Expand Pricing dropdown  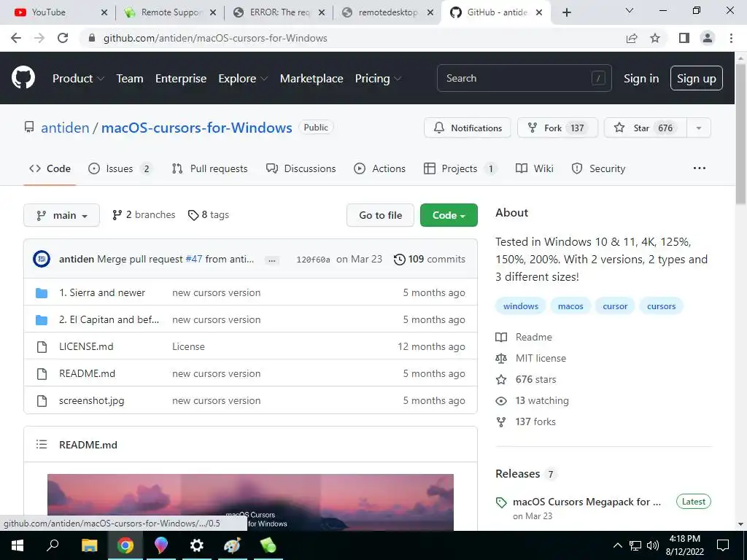click(379, 79)
